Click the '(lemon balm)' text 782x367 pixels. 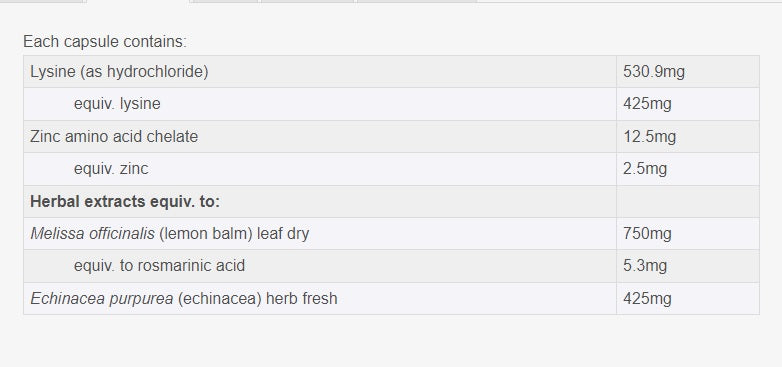206,234
